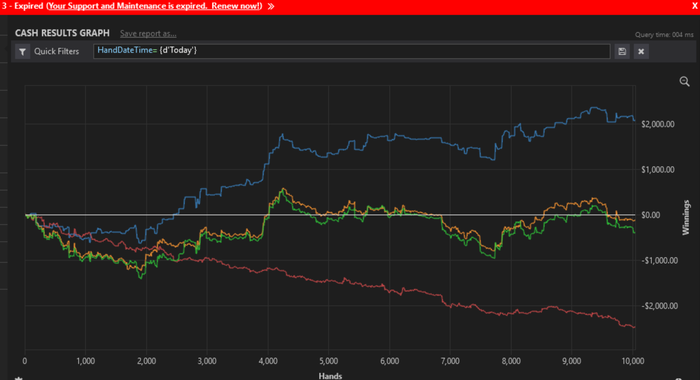This screenshot has width=700, height=380.
Task: Dismiss the red expired banner with X
Action: (x=695, y=6)
